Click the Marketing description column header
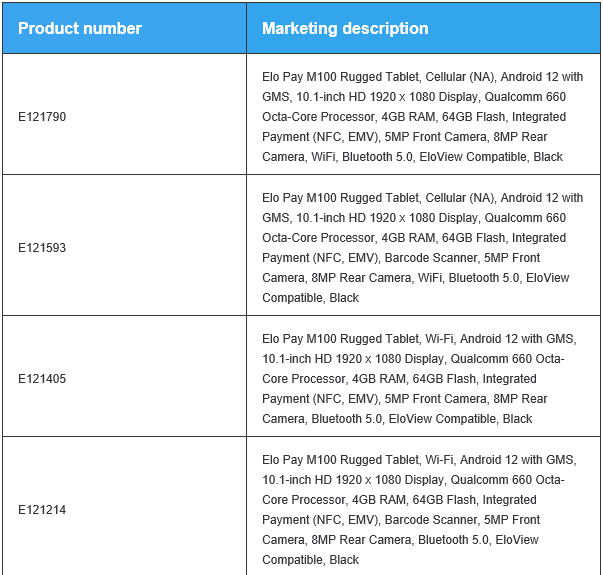This screenshot has height=575, width=603. [x=345, y=28]
